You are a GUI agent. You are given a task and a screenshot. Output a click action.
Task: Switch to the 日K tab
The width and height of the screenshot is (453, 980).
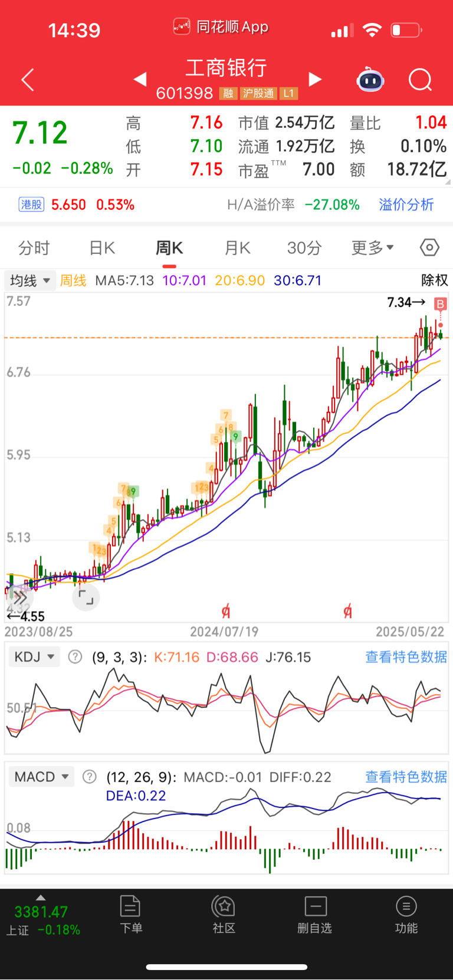[x=102, y=248]
